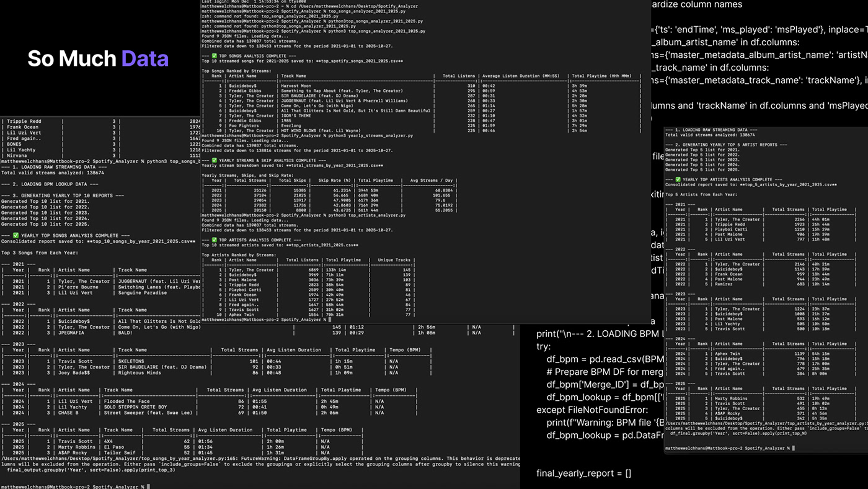Click 'Total Playtime (HHh MMm)' column header
The width and height of the screenshot is (868, 489).
(603, 76)
